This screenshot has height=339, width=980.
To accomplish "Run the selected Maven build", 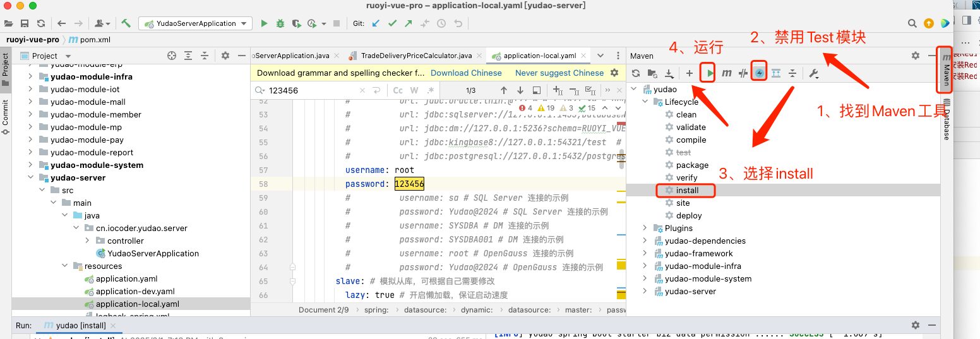I will [x=710, y=73].
